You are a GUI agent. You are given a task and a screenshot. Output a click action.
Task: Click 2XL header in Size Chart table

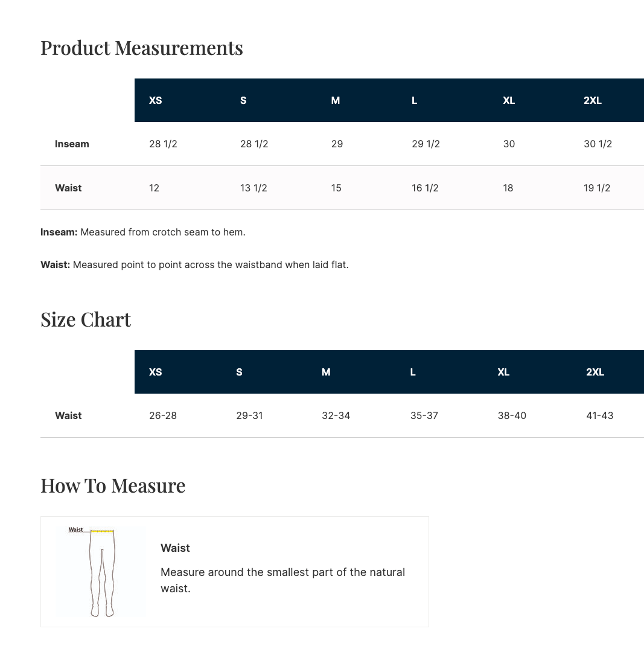[x=595, y=372]
